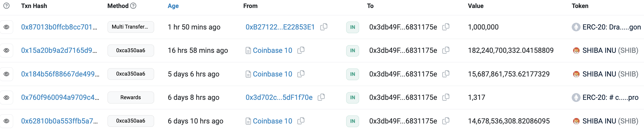The width and height of the screenshot is (644, 129).
Task: Copy the 0xB27122...E22853E1 sender address
Action: coord(324,27)
